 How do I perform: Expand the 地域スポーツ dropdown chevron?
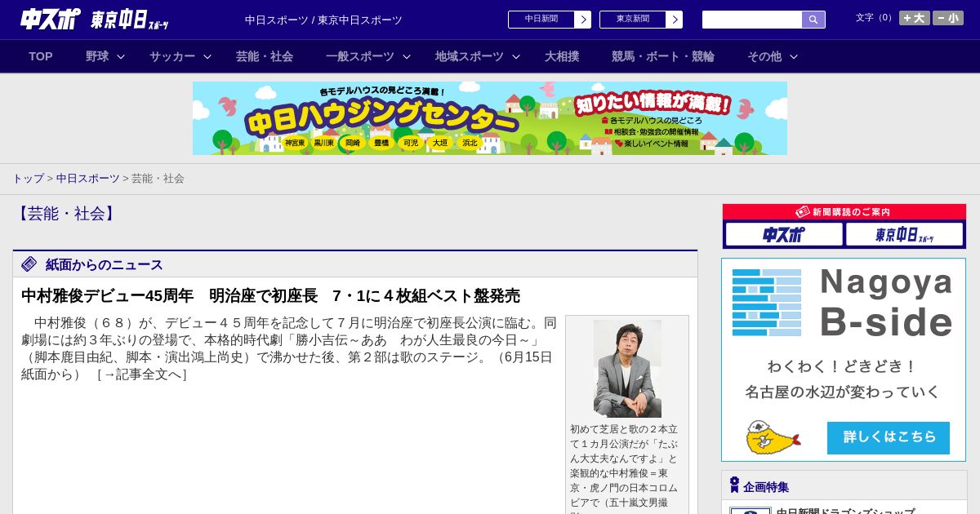516,56
